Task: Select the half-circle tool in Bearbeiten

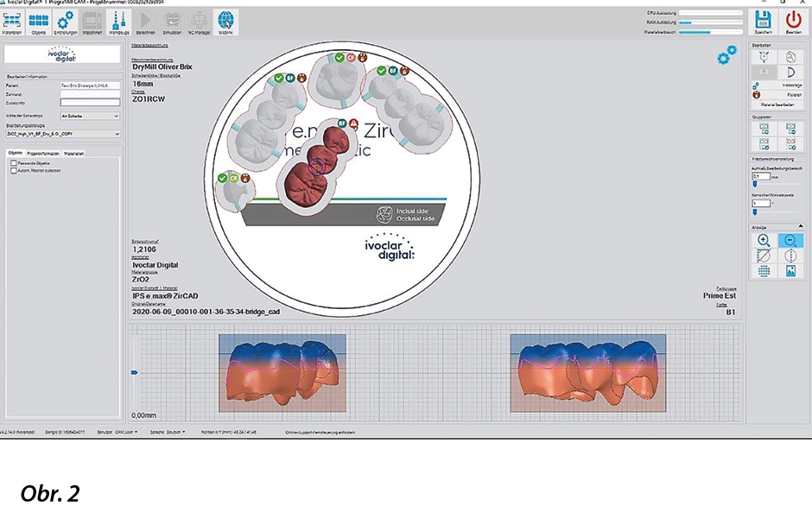Action: click(x=790, y=72)
